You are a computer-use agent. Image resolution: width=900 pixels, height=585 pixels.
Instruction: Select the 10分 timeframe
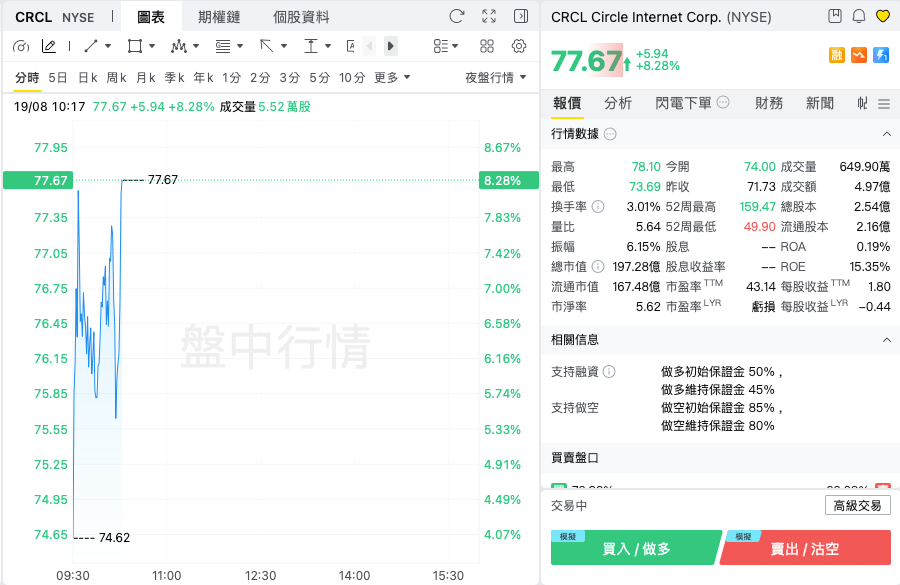click(352, 78)
